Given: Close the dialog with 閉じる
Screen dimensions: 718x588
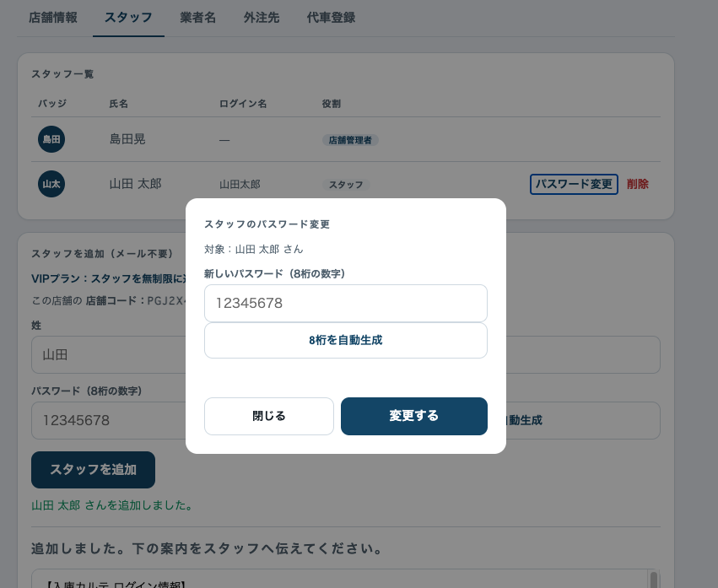Looking at the screenshot, I should tap(269, 416).
